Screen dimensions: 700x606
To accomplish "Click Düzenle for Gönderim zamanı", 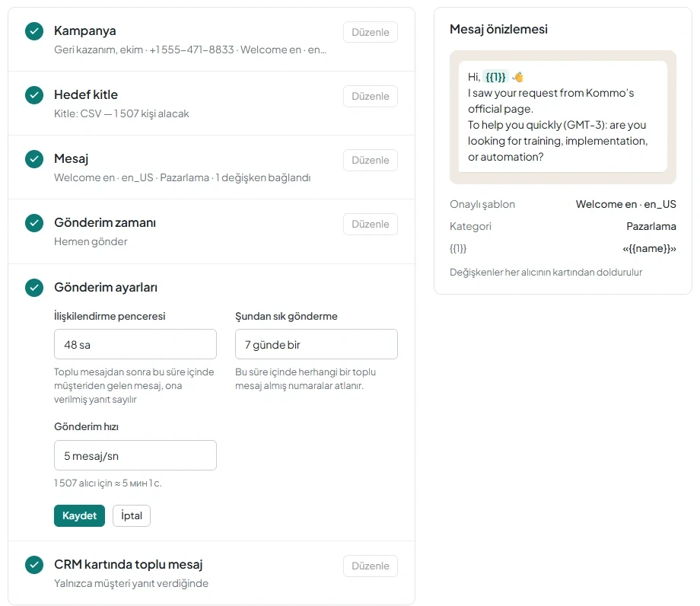I will click(x=371, y=224).
